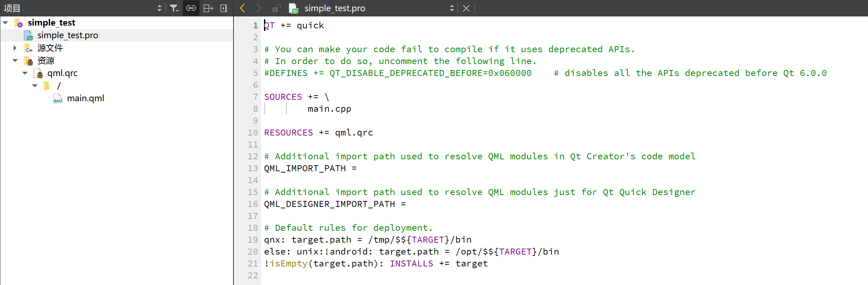Click the file lock writable icon
Screen dimensions: 868x285
coord(276,8)
